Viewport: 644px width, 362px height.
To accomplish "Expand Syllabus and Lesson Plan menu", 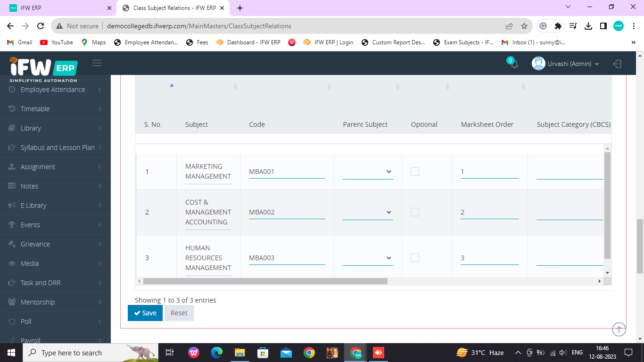I will pyautogui.click(x=55, y=148).
